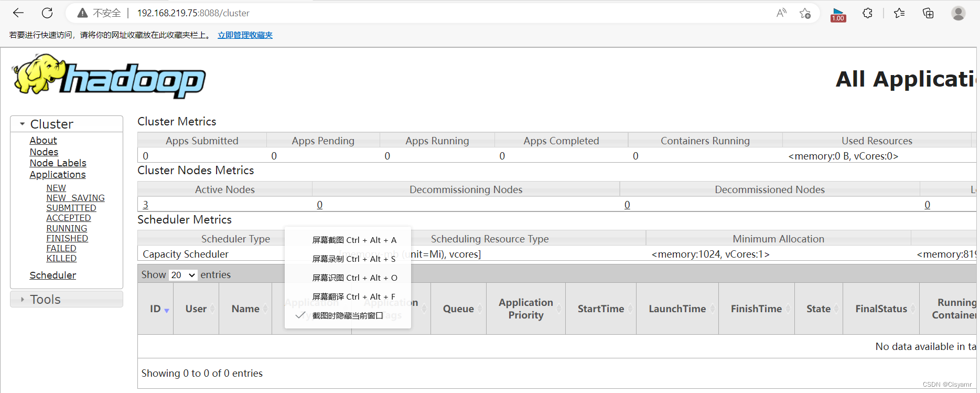
Task: Click the Active Nodes count 3 link
Action: [x=145, y=205]
